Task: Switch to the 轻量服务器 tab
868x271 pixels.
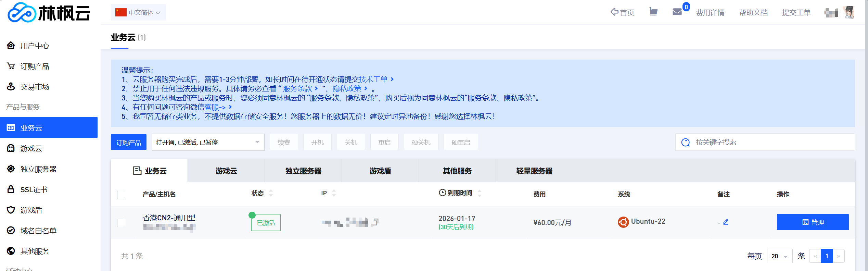Action: click(x=534, y=171)
